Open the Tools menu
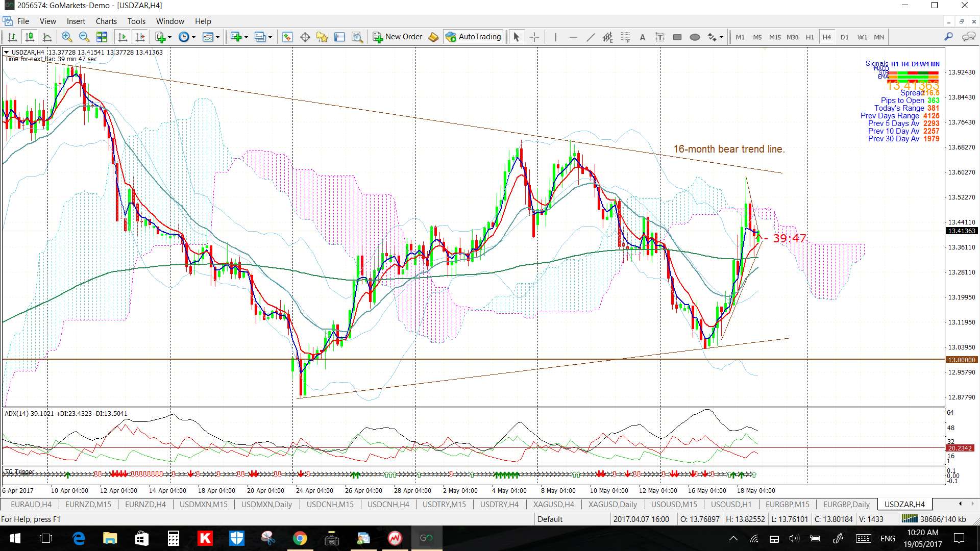The image size is (980, 551). 136,21
